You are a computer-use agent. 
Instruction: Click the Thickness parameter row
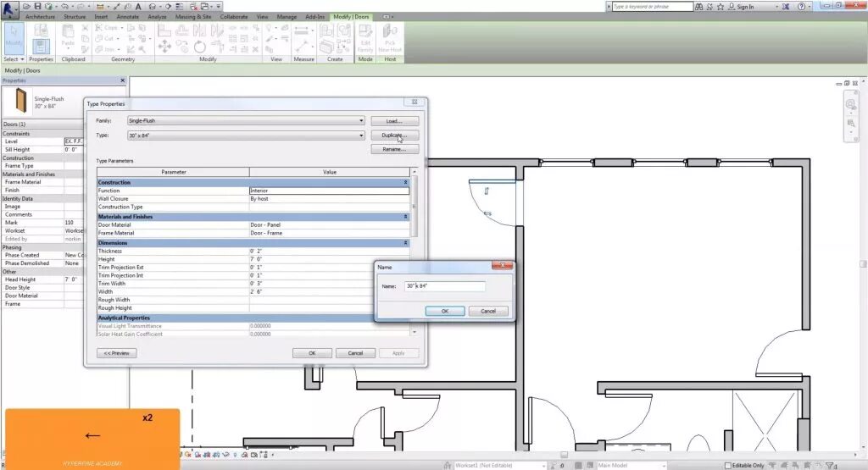click(253, 251)
